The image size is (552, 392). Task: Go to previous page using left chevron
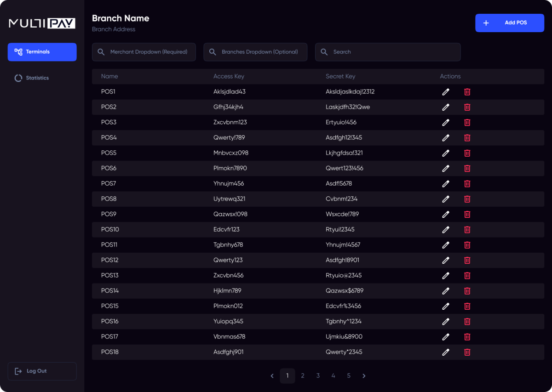pyautogui.click(x=272, y=376)
